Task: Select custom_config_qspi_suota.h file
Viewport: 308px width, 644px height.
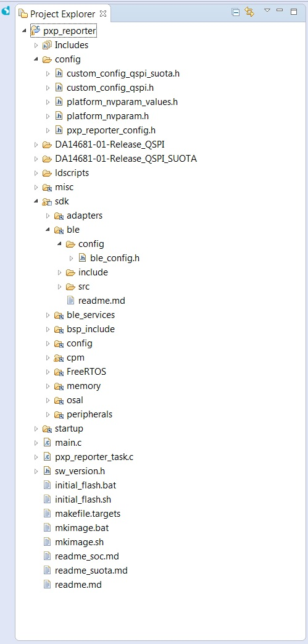Action: coord(123,74)
